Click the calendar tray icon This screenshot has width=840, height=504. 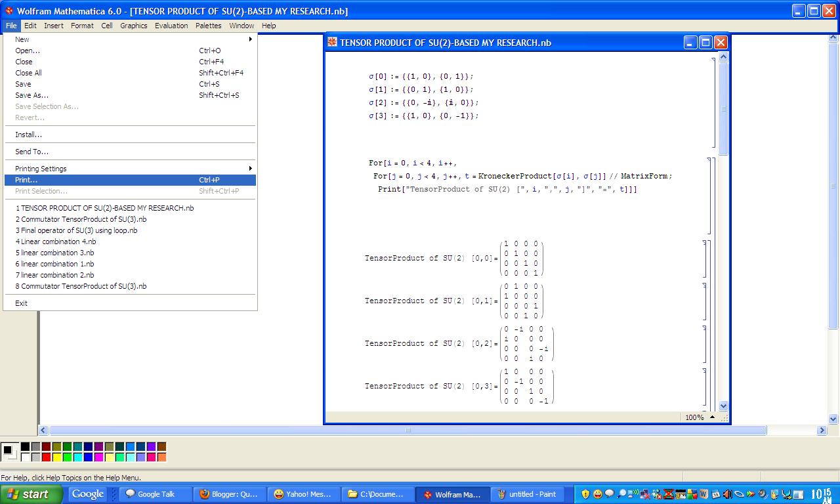tap(715, 494)
